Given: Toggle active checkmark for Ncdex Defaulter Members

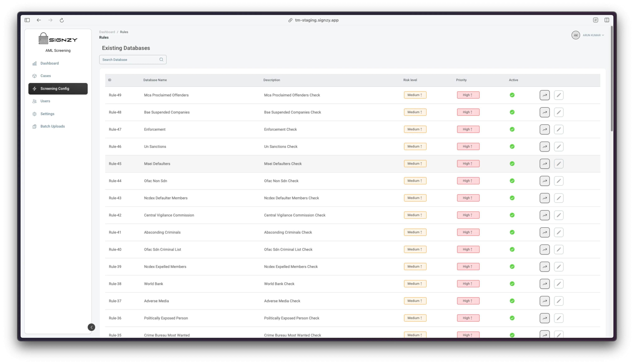Looking at the screenshot, I should [512, 198].
